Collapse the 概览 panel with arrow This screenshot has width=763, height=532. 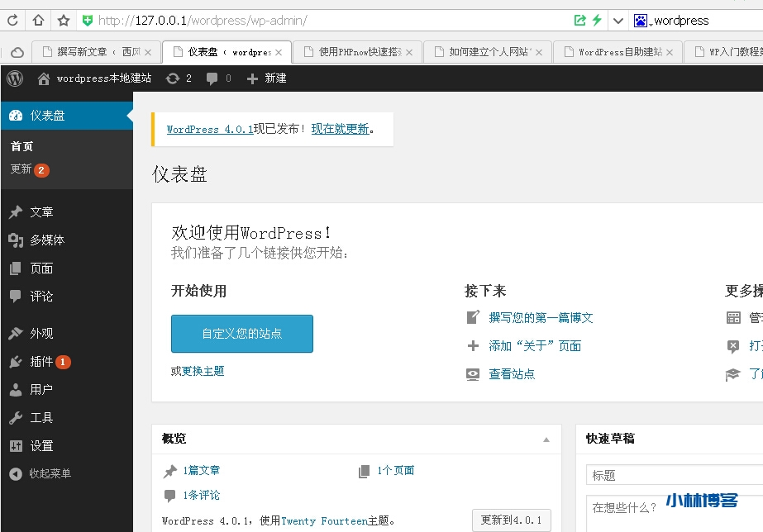pos(546,439)
